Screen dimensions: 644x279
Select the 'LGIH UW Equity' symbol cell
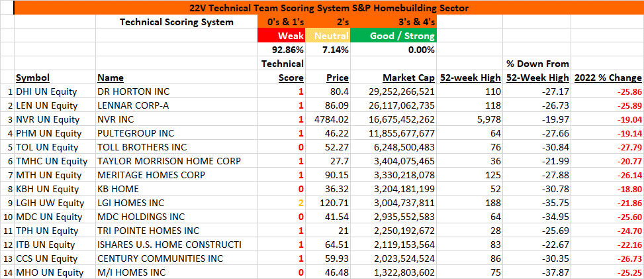[x=55, y=203]
